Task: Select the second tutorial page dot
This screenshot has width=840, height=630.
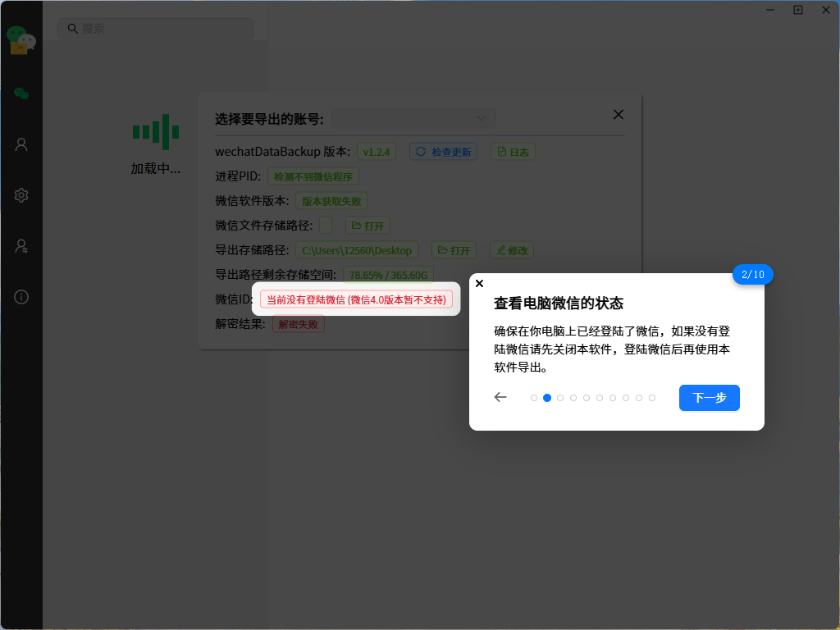Action: [x=547, y=397]
